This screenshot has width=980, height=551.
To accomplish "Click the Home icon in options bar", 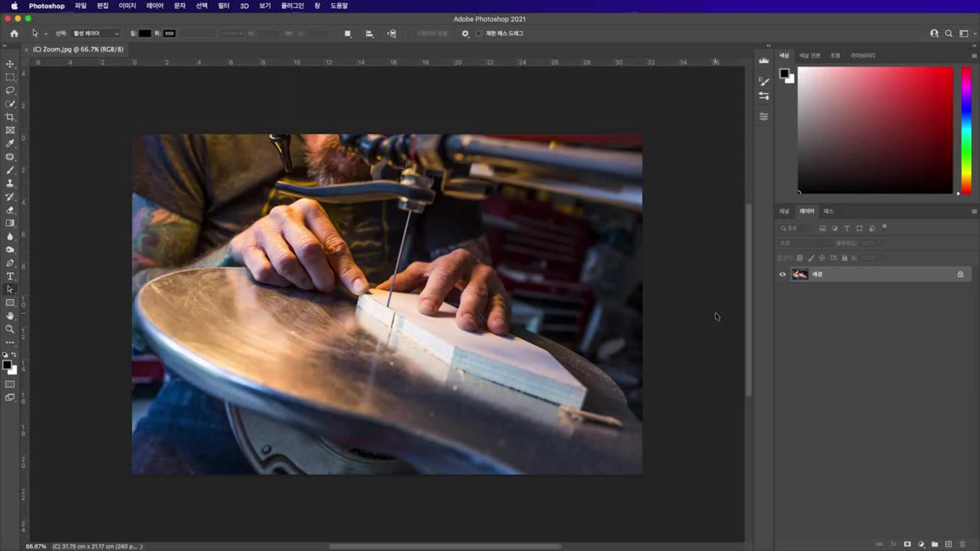I will (14, 34).
